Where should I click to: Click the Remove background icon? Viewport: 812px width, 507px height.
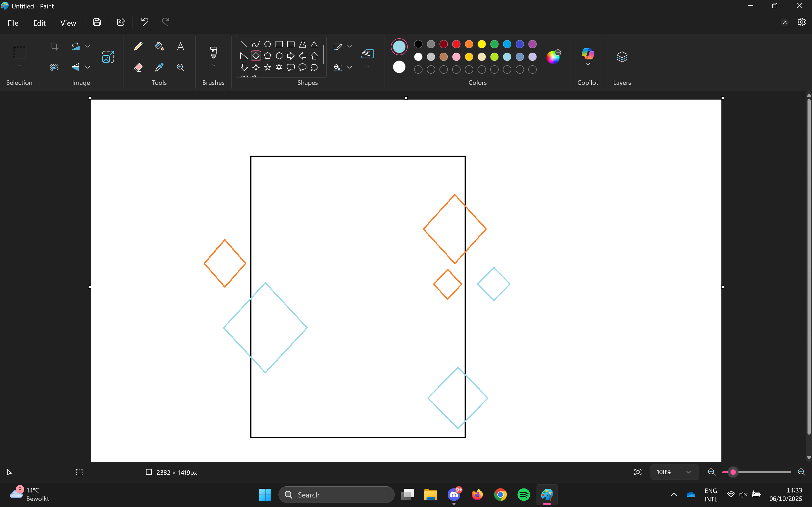tap(54, 67)
